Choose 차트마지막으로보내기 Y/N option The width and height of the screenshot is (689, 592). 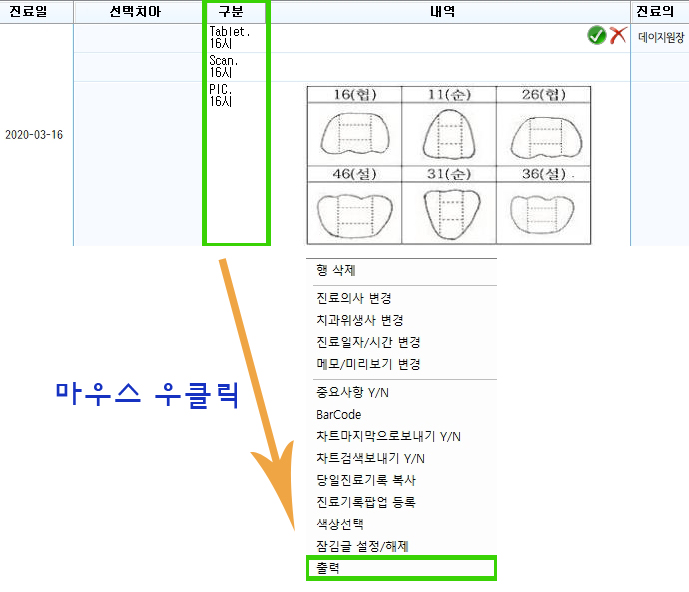pyautogui.click(x=388, y=436)
